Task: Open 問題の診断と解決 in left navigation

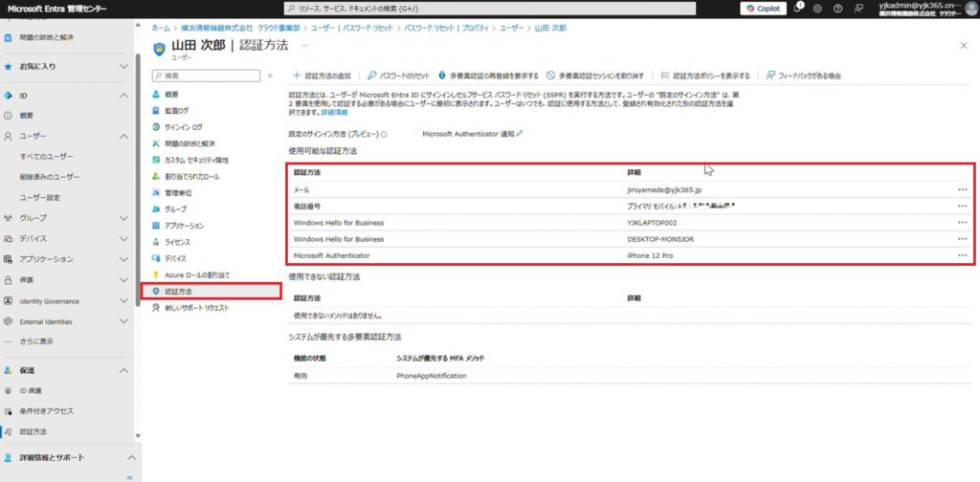Action: pos(46,37)
